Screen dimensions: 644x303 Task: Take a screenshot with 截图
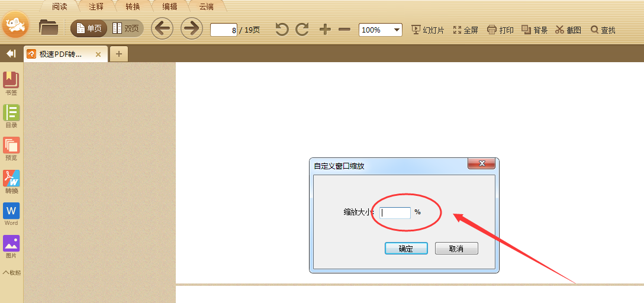(568, 30)
